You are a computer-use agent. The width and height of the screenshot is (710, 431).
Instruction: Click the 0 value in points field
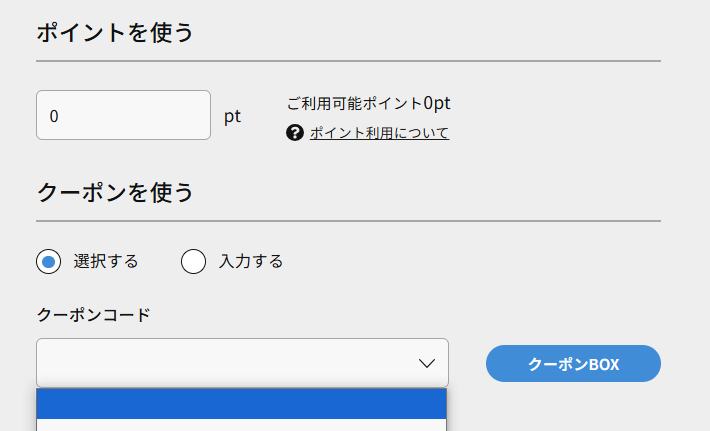click(x=54, y=116)
